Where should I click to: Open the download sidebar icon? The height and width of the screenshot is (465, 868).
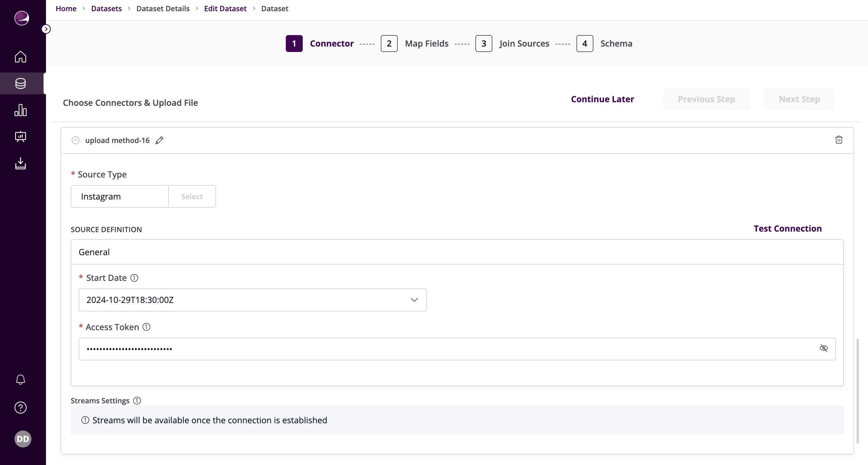coord(21,164)
